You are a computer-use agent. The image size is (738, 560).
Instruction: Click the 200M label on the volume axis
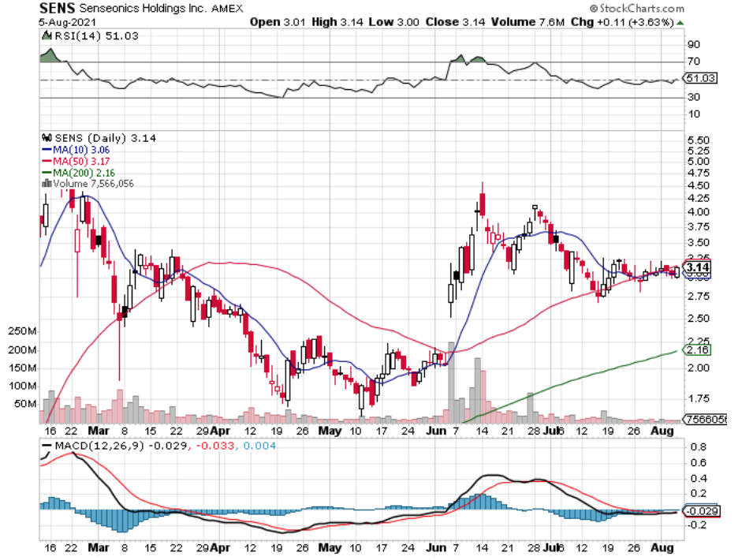point(22,350)
